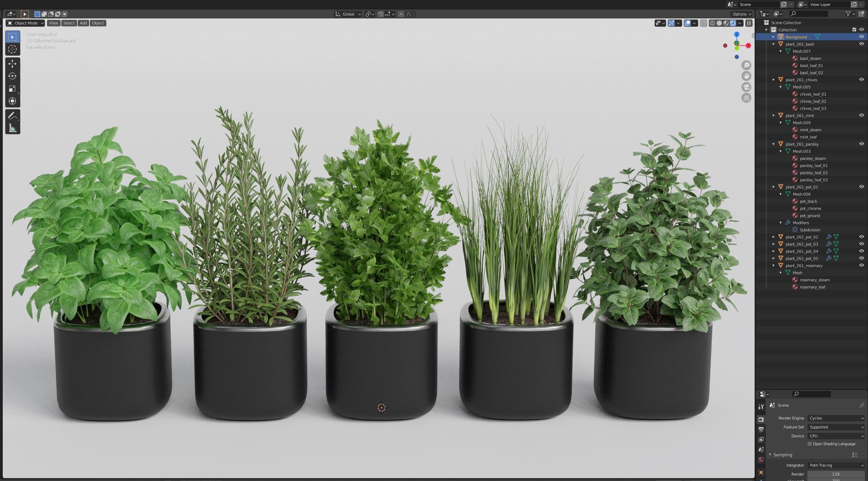Enable Open Shading Language checkbox

(x=810, y=444)
